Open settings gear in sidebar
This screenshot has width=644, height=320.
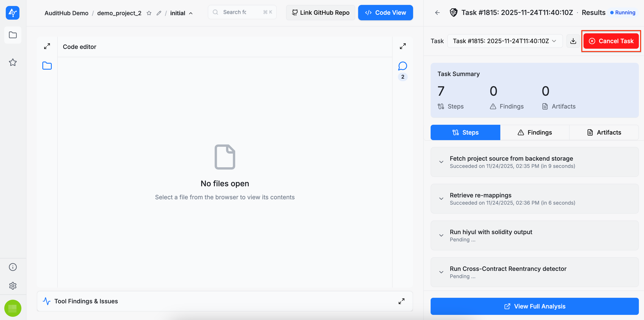tap(13, 286)
